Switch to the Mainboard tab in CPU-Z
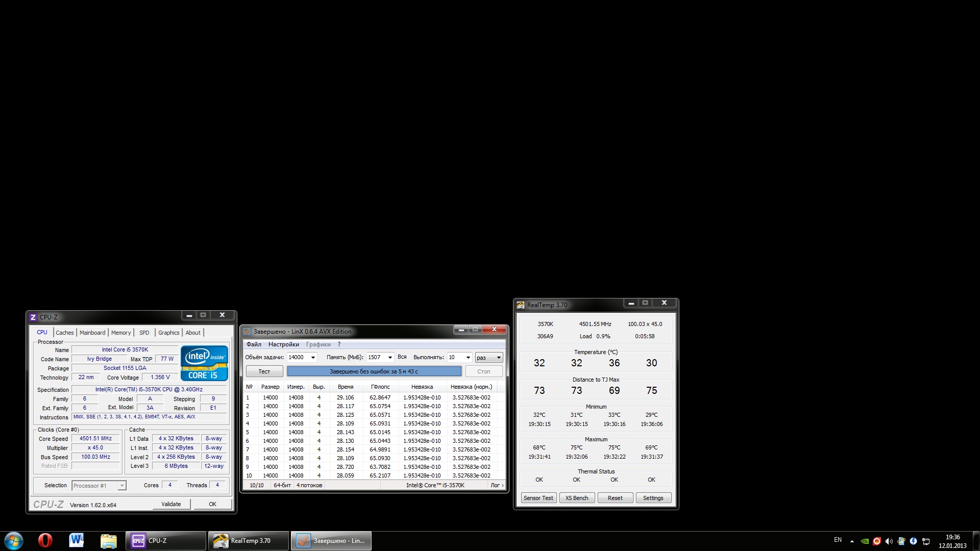980x551 pixels. [92, 333]
